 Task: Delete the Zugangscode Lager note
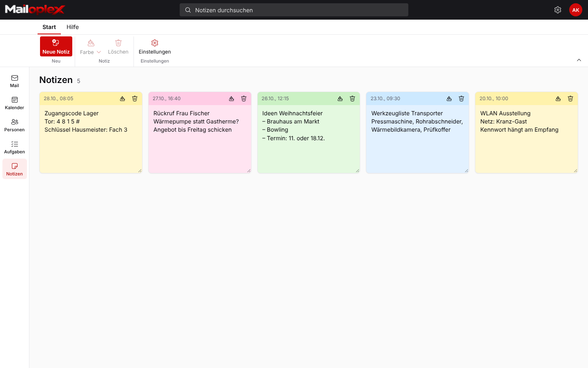[135, 99]
